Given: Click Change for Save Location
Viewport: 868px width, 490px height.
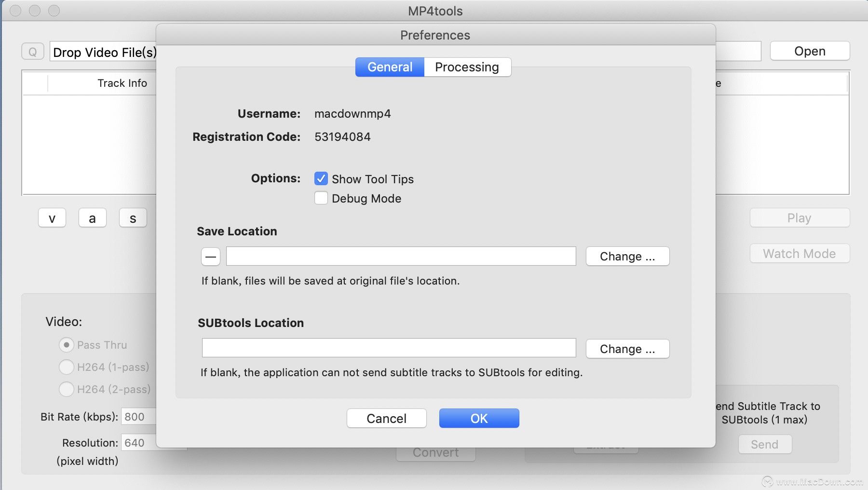Looking at the screenshot, I should (x=627, y=256).
